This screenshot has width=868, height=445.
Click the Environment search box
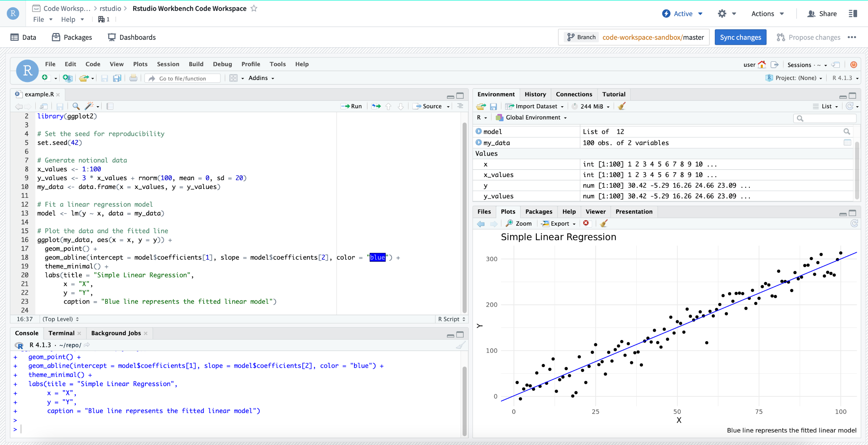[x=824, y=118]
